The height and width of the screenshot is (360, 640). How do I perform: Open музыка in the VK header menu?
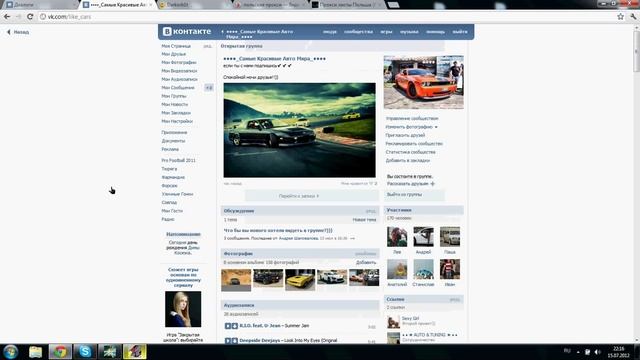tap(409, 31)
